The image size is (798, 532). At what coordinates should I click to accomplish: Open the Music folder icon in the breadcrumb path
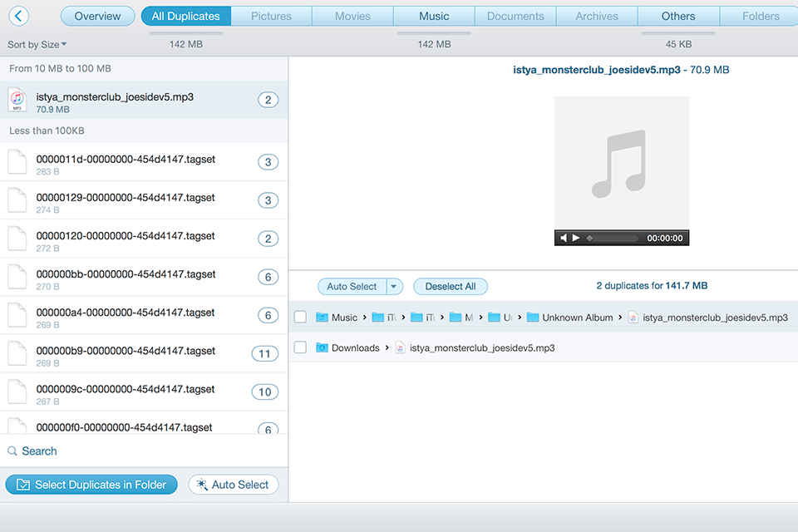[x=323, y=317]
